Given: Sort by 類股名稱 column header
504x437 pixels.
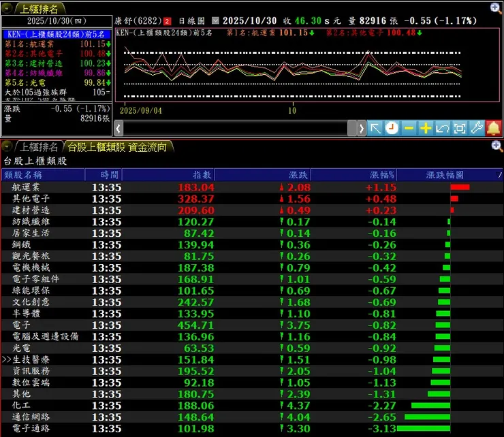Looking at the screenshot, I should (x=43, y=175).
